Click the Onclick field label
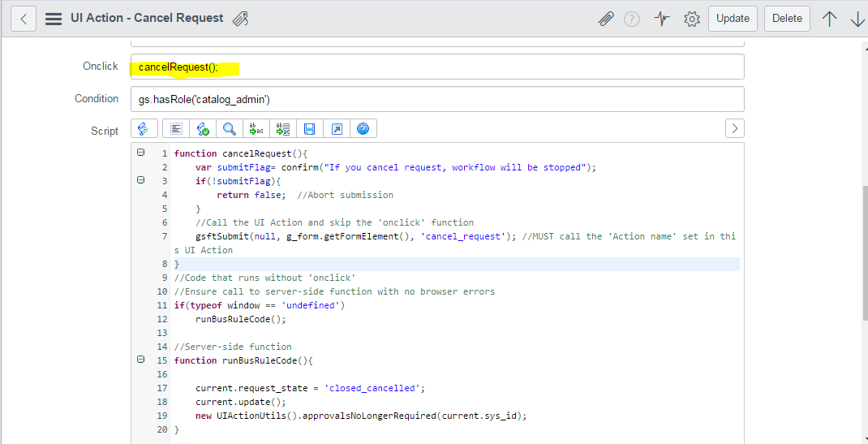868x444 pixels. (x=101, y=67)
